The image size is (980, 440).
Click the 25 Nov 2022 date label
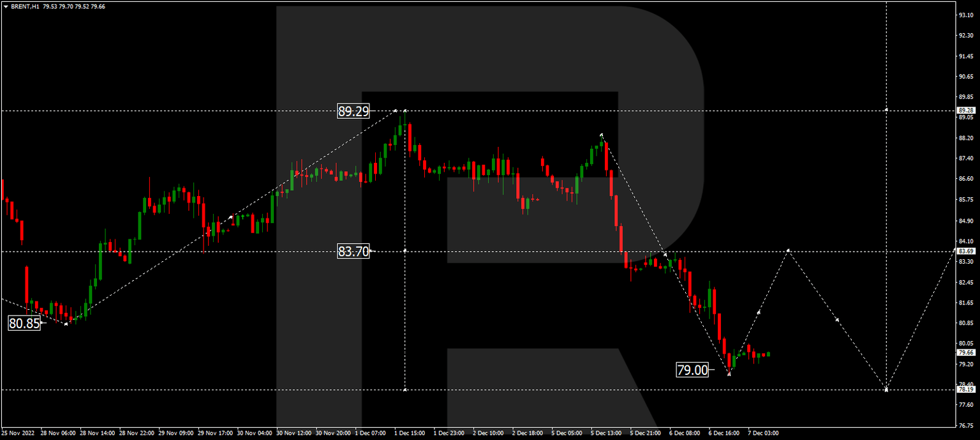pos(18,432)
